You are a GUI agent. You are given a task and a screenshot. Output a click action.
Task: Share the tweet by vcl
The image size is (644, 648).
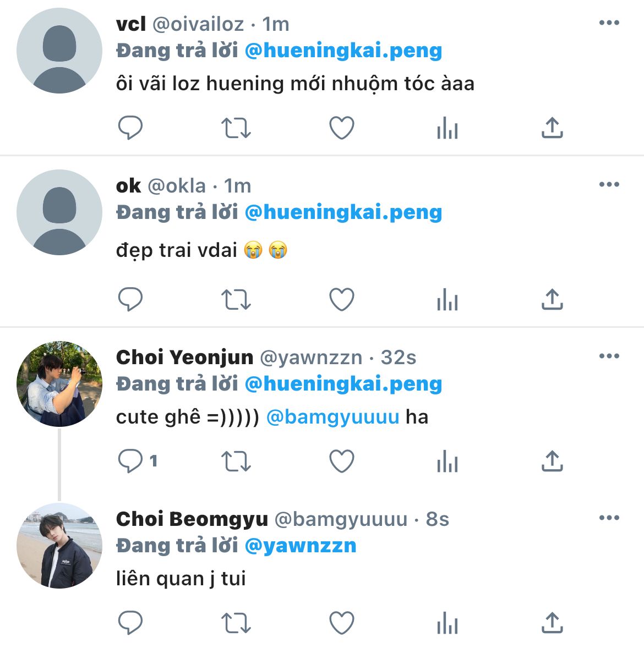coord(552,128)
